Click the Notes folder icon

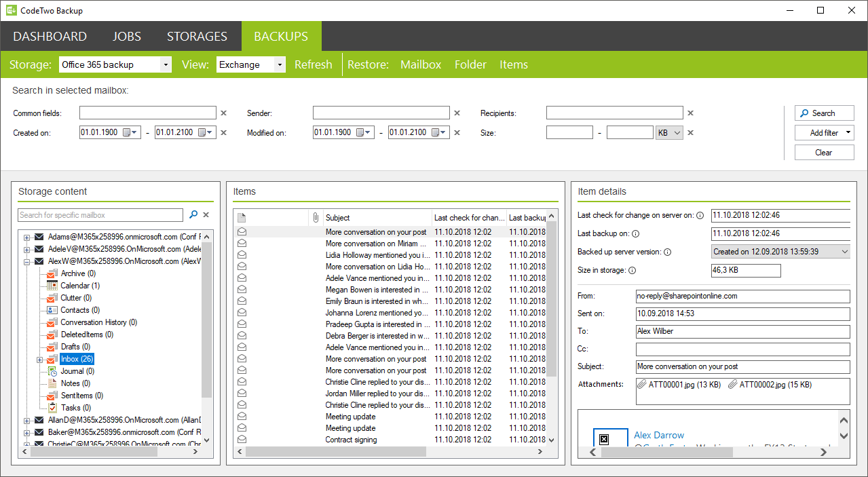(52, 383)
